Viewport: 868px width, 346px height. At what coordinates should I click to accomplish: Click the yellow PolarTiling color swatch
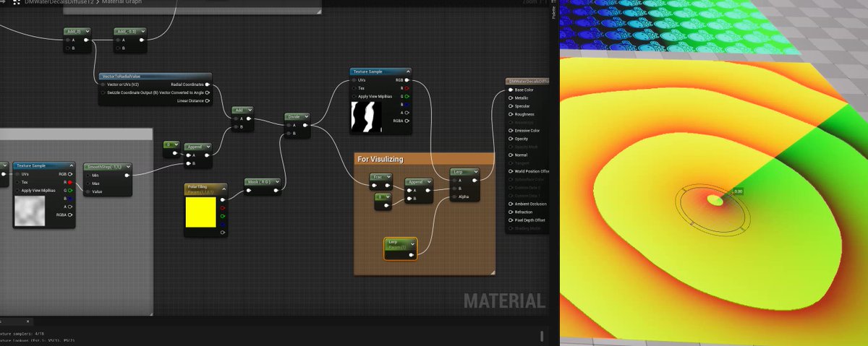[200, 213]
